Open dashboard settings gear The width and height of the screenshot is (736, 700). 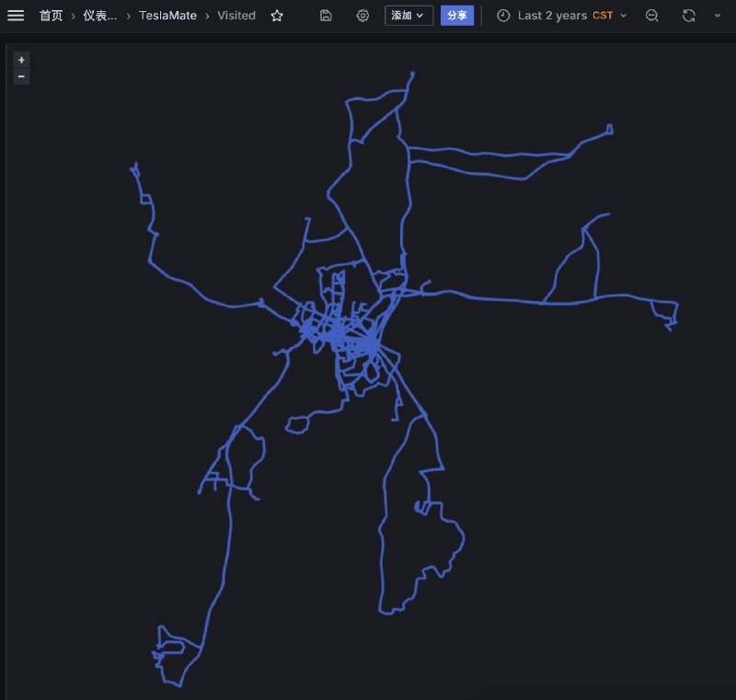click(x=362, y=16)
